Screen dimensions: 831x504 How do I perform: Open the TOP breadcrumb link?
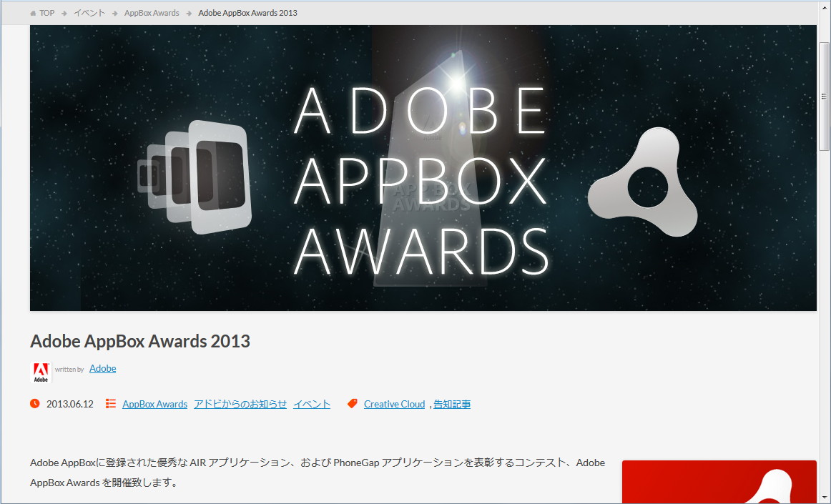click(x=46, y=12)
